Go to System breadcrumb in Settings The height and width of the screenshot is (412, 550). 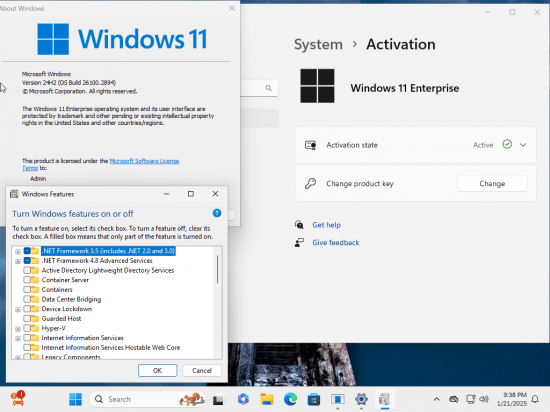coord(318,45)
